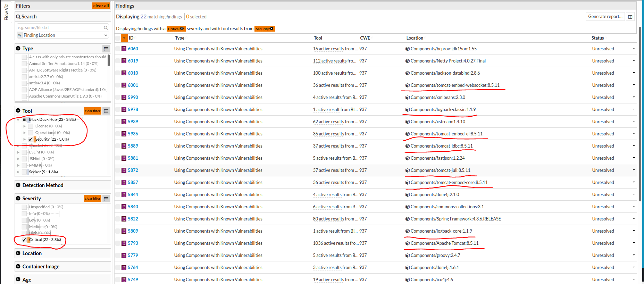Image resolution: width=644 pixels, height=284 pixels.
Task: Open the select-all dropdown next to ID column
Action: [x=124, y=38]
